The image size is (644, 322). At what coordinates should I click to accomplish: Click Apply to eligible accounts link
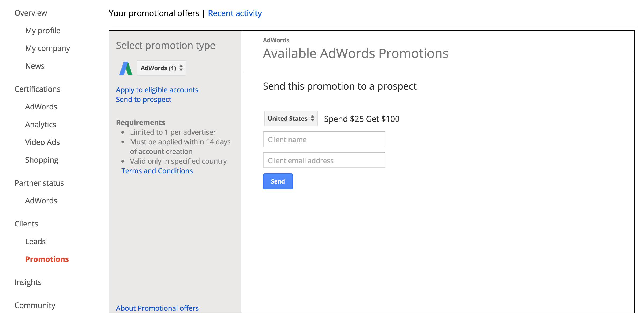click(157, 90)
